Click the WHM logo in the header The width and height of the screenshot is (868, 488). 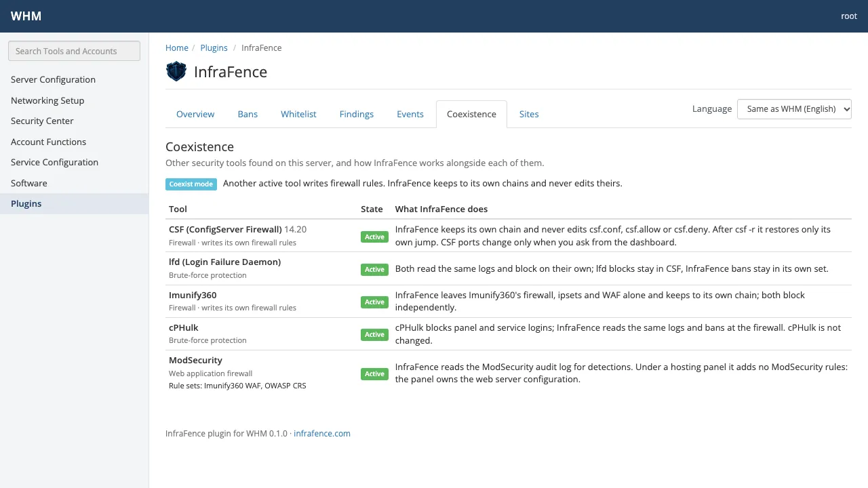(26, 16)
